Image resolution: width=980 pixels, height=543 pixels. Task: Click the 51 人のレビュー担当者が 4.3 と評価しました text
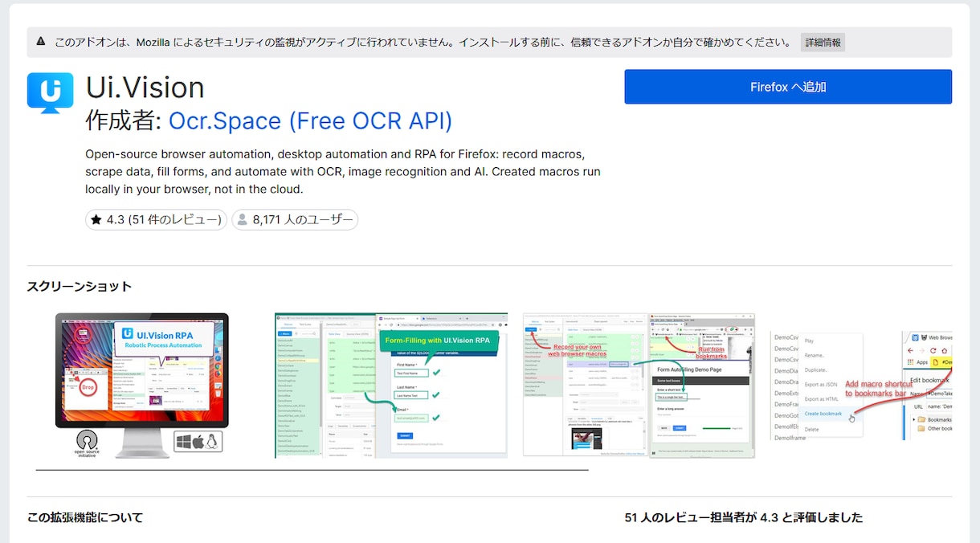(744, 517)
